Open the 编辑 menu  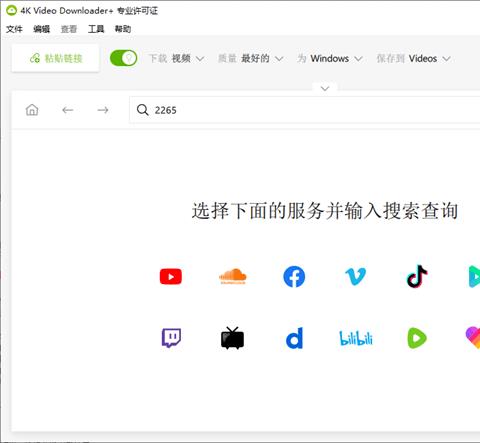[x=42, y=29]
